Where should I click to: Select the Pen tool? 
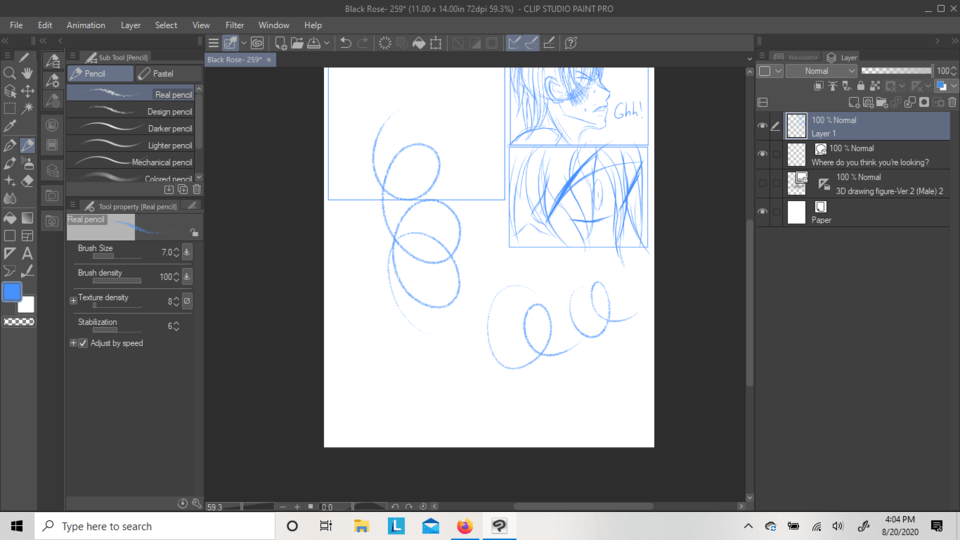coord(10,146)
